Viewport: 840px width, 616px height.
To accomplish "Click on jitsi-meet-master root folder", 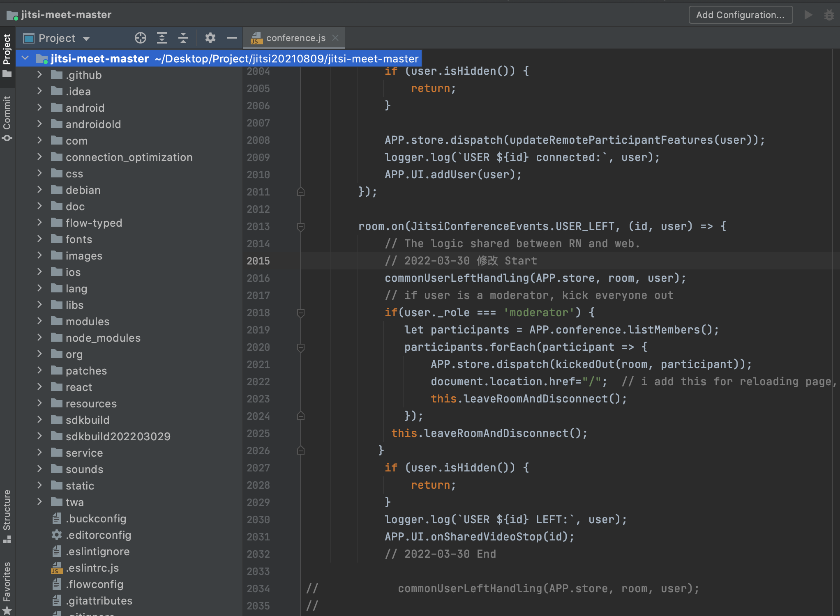I will click(99, 59).
